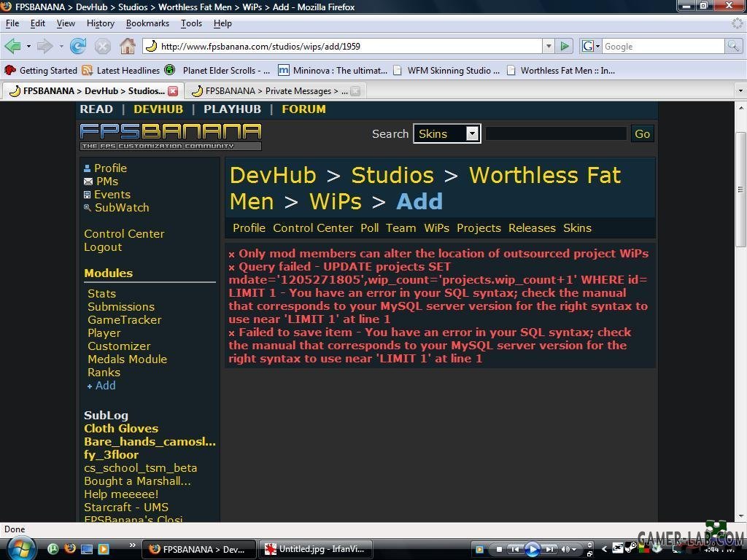The width and height of the screenshot is (747, 560).
Task: Click the green Go arrow beside the address bar
Action: tap(565, 46)
